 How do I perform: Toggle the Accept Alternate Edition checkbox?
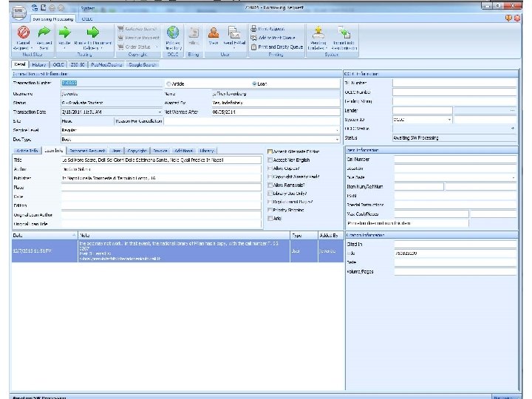(x=270, y=151)
